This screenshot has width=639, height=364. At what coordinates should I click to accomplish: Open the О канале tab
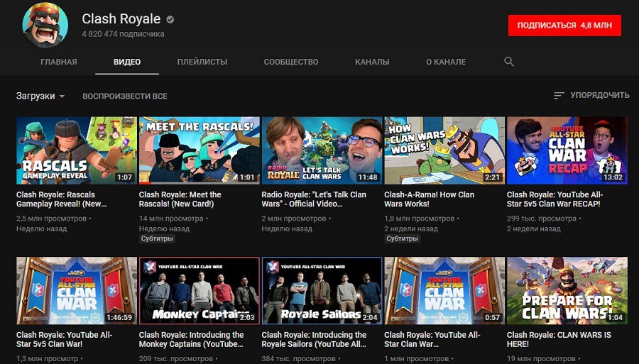click(x=446, y=62)
